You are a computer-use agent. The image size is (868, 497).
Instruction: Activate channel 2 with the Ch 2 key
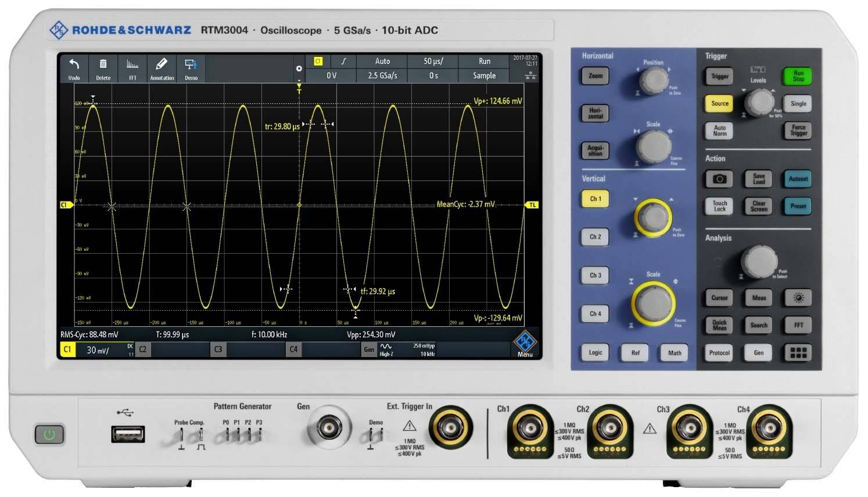click(x=594, y=237)
